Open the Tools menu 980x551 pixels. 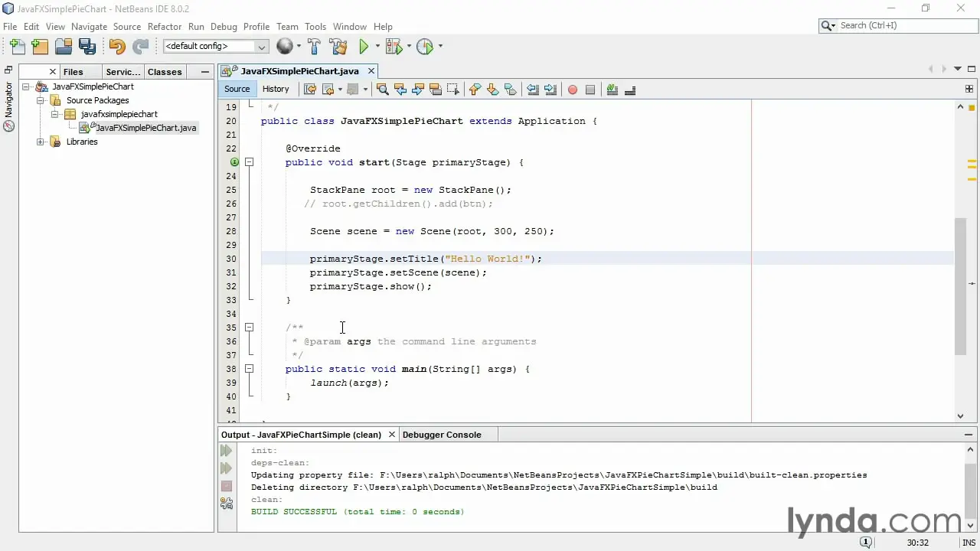point(315,26)
